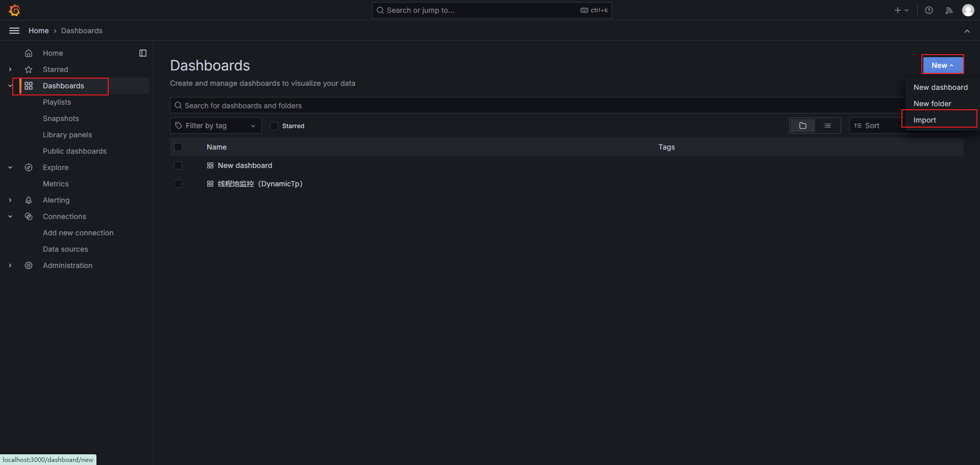Image resolution: width=980 pixels, height=465 pixels.
Task: Switch to folder view
Action: click(x=803, y=126)
